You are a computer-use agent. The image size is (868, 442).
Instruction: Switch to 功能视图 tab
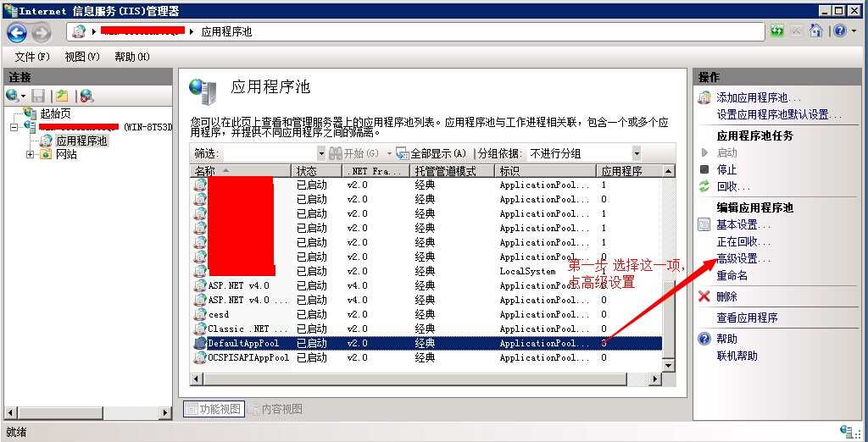pyautogui.click(x=214, y=409)
